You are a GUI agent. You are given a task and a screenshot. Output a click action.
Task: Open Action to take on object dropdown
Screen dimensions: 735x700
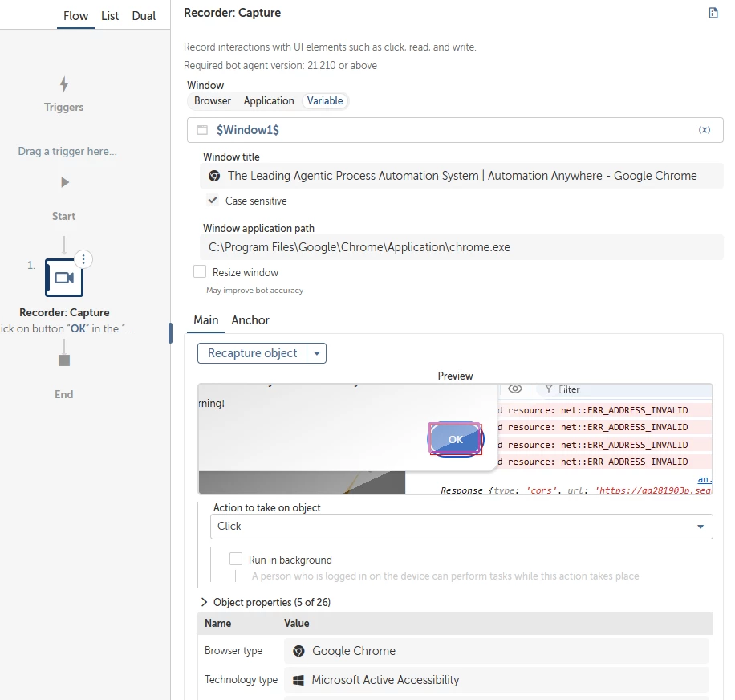[x=461, y=527]
